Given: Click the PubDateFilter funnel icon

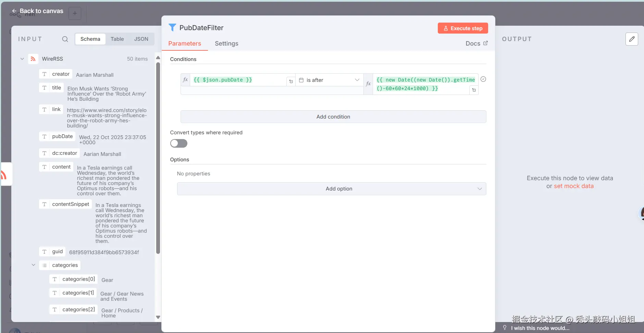Looking at the screenshot, I should pyautogui.click(x=172, y=28).
